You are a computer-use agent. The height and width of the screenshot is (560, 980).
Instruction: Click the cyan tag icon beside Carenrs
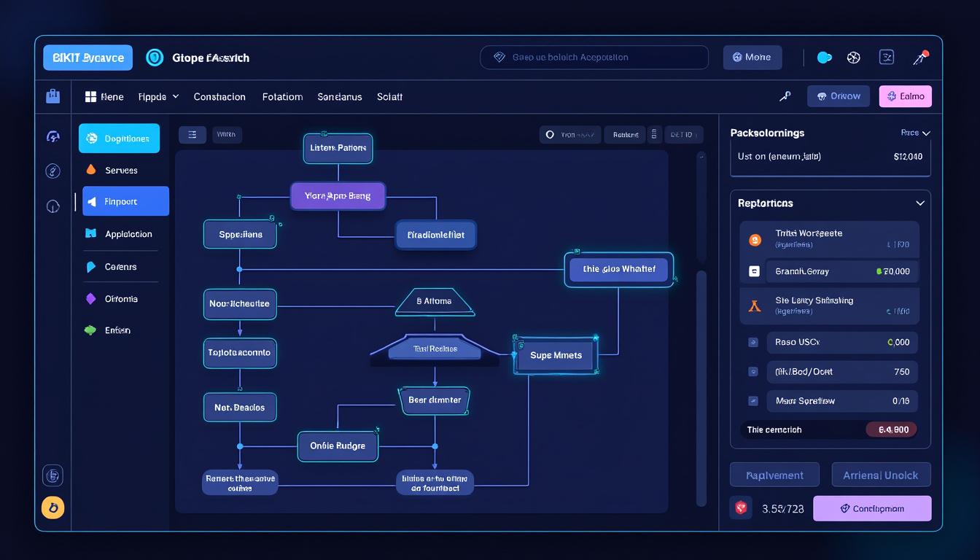pyautogui.click(x=91, y=267)
